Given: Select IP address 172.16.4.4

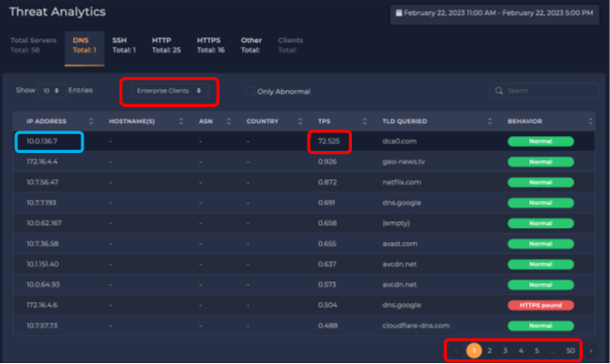Looking at the screenshot, I should [42, 161].
